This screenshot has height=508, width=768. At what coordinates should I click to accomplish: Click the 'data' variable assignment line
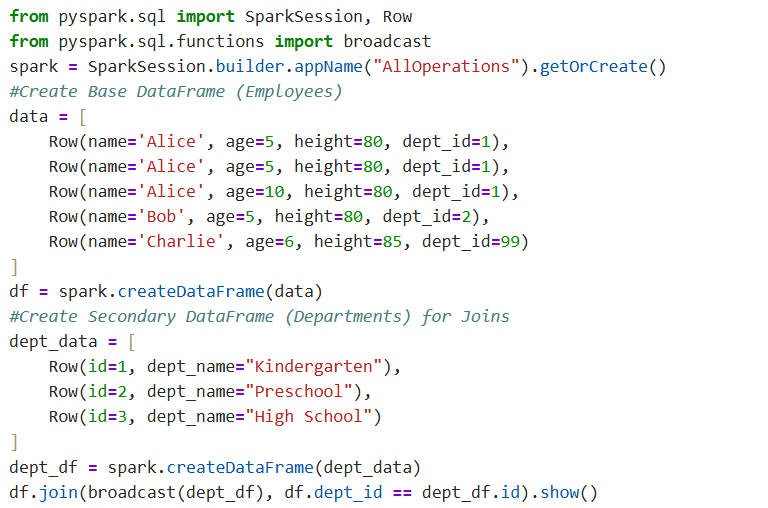pyautogui.click(x=48, y=117)
